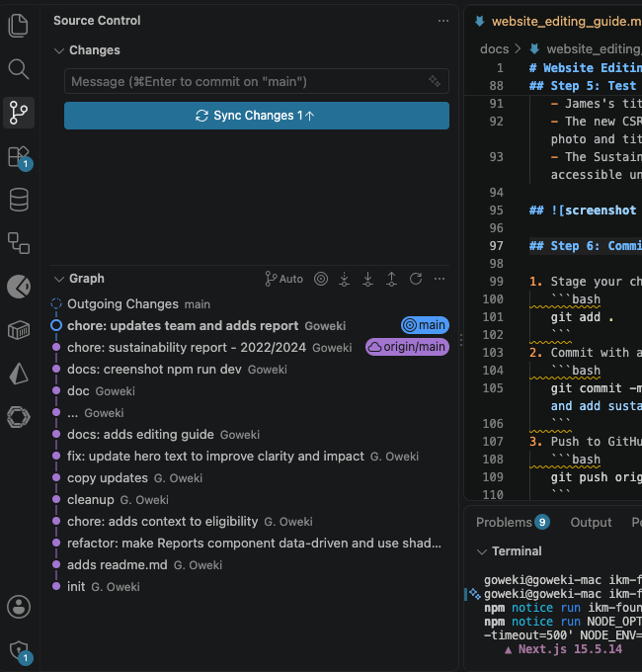Open the Search view in activity bar

(19, 69)
